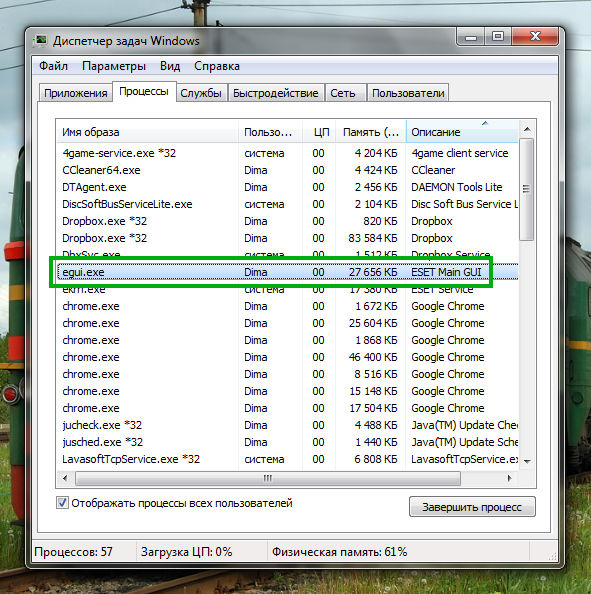The height and width of the screenshot is (594, 591).
Task: Select chrome.exe using 8 516 КБ
Action: pos(287,374)
